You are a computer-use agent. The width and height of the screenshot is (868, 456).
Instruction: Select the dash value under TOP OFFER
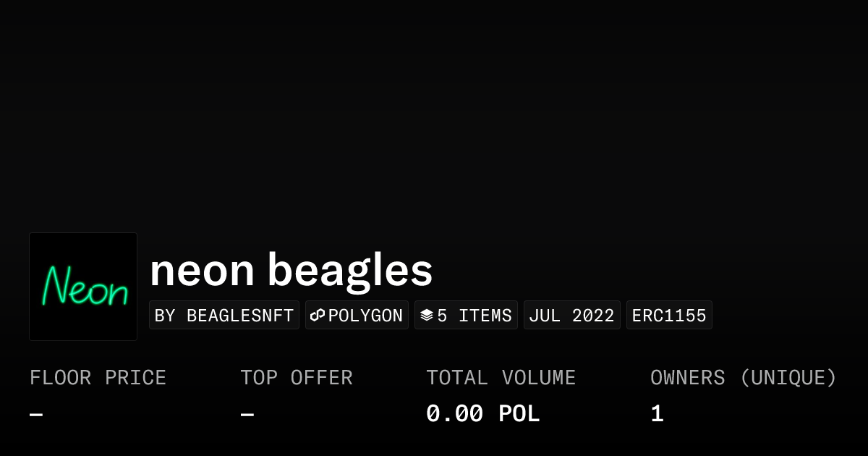click(247, 415)
